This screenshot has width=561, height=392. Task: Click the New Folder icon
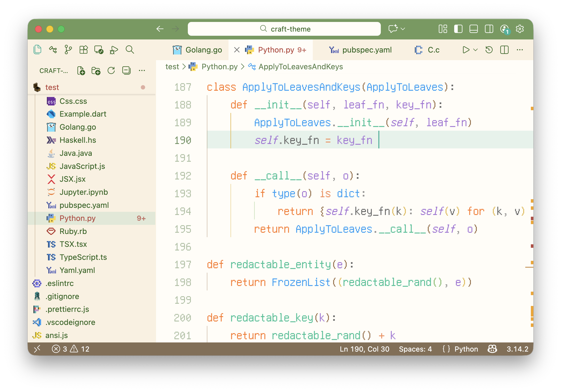click(x=96, y=71)
